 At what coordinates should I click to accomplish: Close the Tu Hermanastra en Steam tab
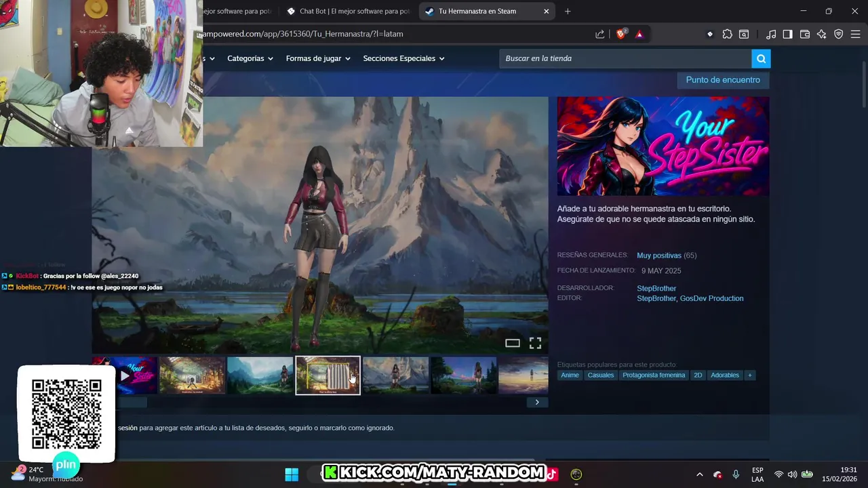coord(547,11)
